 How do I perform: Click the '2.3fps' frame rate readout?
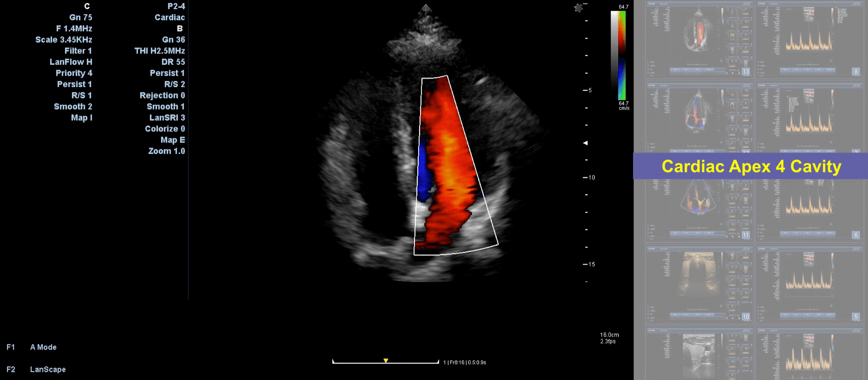[608, 341]
